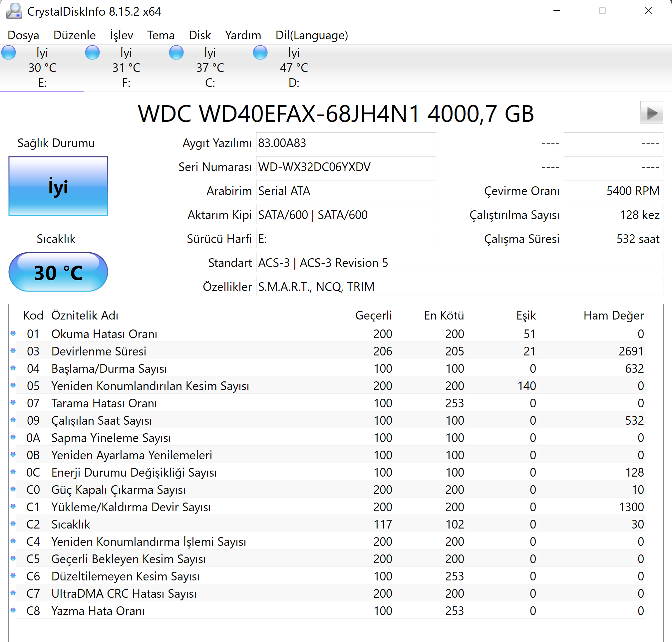Click status dot of Devirlenme Süresi row
The image size is (672, 642).
(x=13, y=351)
